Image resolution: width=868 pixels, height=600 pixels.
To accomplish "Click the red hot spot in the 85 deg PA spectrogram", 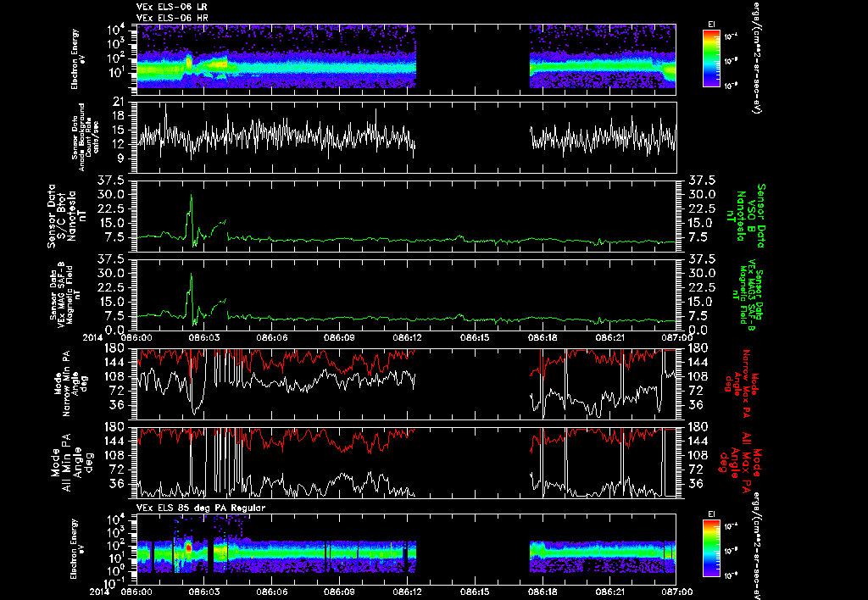I will point(188,548).
